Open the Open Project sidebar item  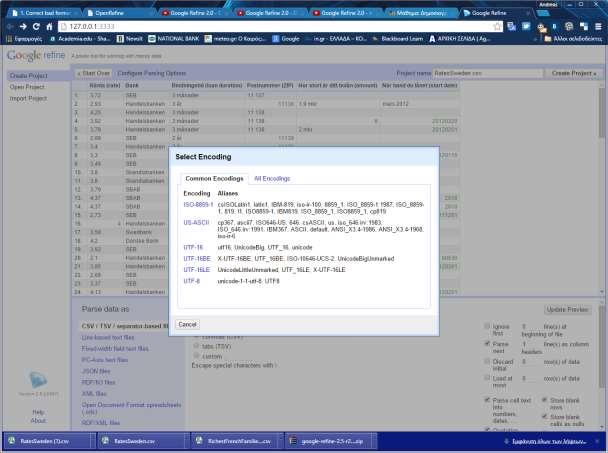point(27,87)
